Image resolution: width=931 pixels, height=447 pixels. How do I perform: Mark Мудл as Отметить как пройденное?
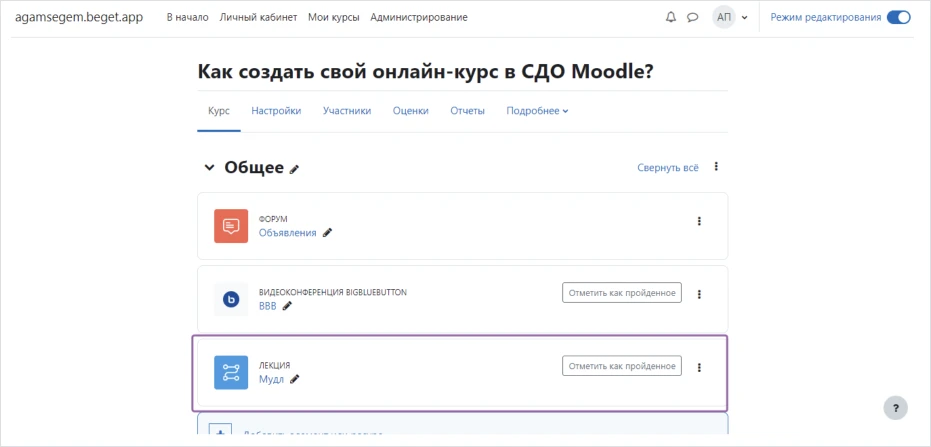point(622,366)
